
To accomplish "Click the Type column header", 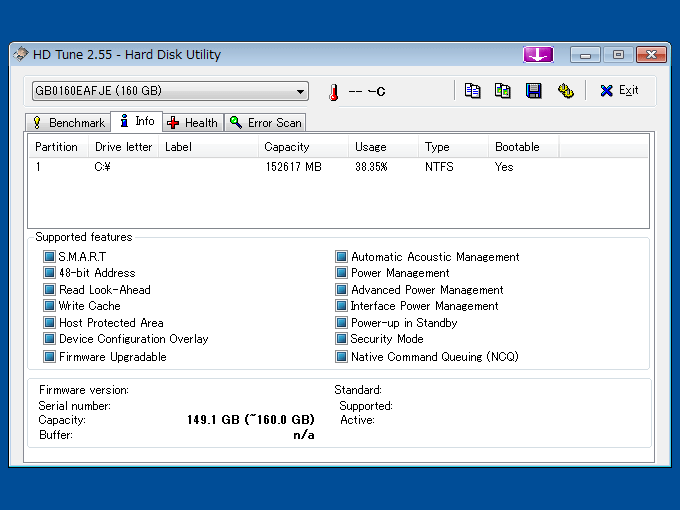I will pos(454,147).
